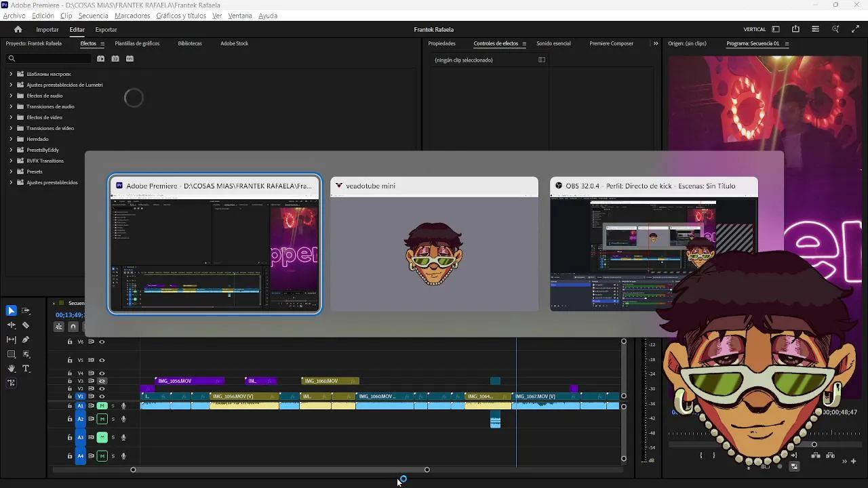Show the hidden V3 track output
The width and height of the screenshot is (868, 488).
point(102,381)
